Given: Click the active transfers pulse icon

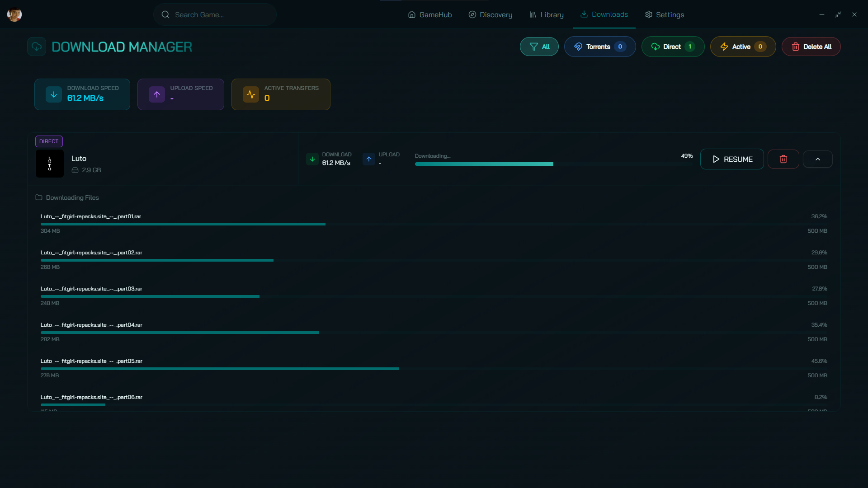Looking at the screenshot, I should pyautogui.click(x=251, y=94).
